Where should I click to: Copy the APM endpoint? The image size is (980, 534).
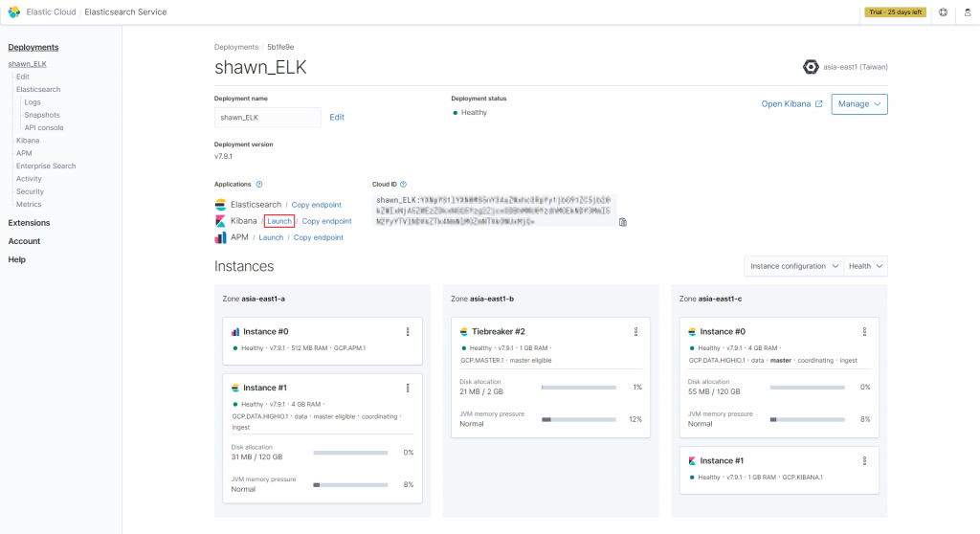pyautogui.click(x=318, y=237)
